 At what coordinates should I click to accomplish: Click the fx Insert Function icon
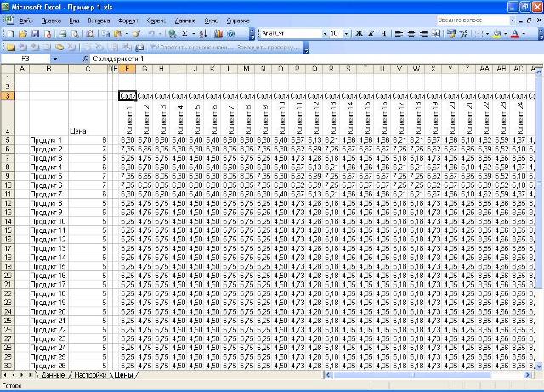86,59
